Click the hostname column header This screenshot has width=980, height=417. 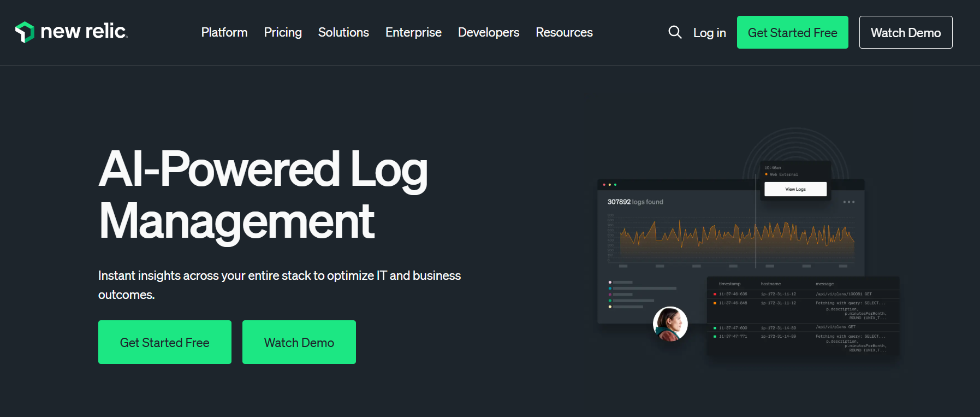pyautogui.click(x=770, y=284)
